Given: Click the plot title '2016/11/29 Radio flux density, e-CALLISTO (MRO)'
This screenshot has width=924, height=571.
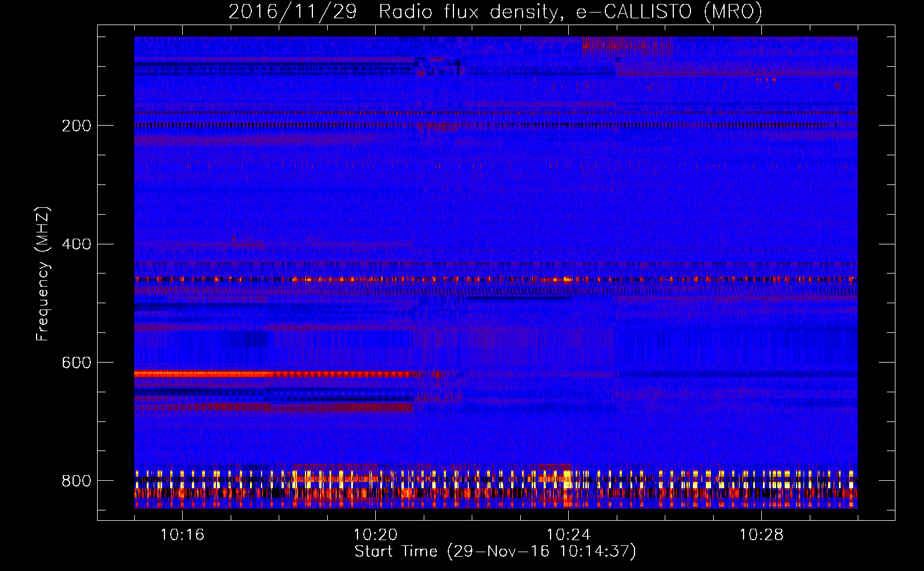Looking at the screenshot, I should 495,11.
